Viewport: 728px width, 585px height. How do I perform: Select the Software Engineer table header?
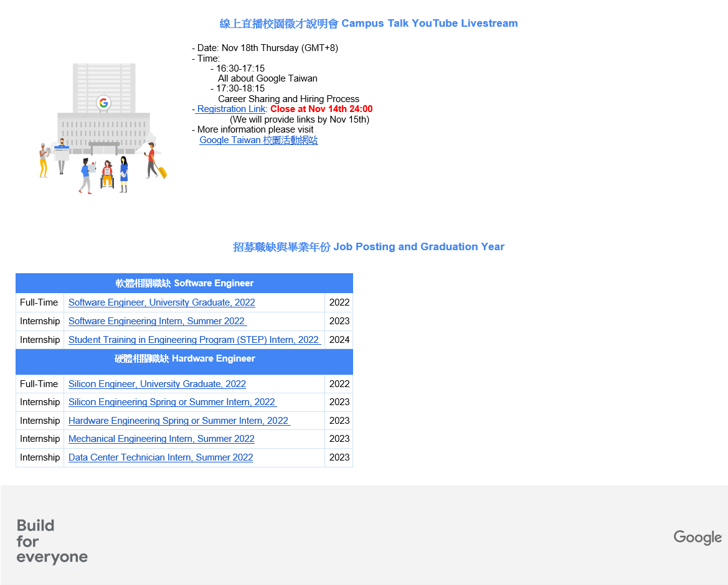click(184, 283)
